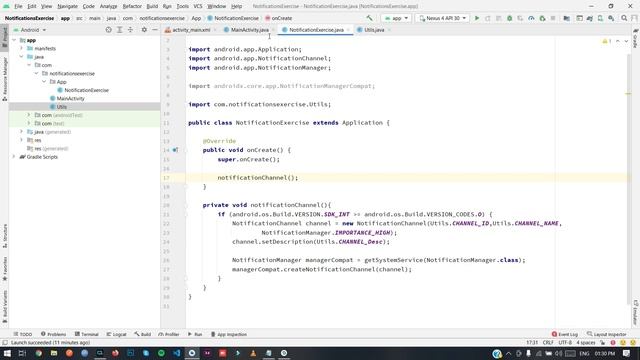The image size is (640, 360).
Task: Expand Gradle Scripts node
Action: click(14, 157)
